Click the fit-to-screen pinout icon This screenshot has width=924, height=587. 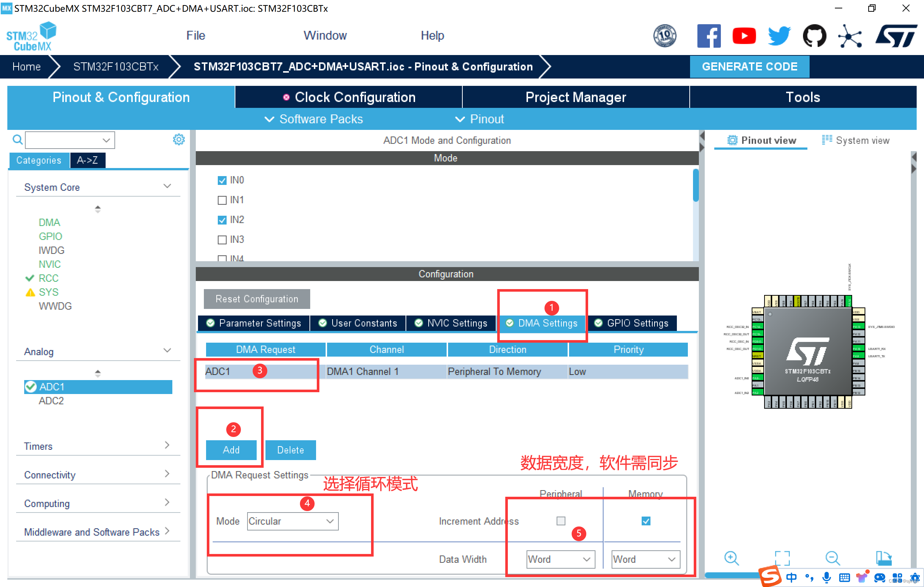pyautogui.click(x=782, y=558)
